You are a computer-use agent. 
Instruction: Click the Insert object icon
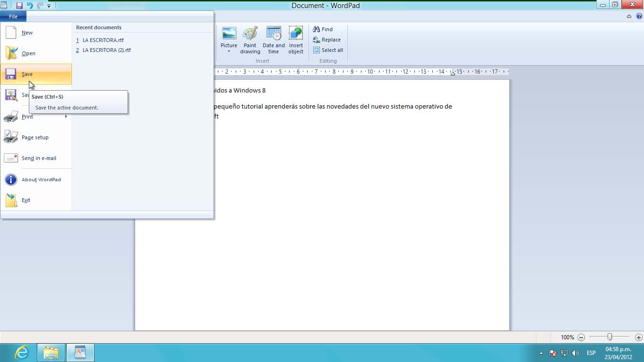pos(296,40)
